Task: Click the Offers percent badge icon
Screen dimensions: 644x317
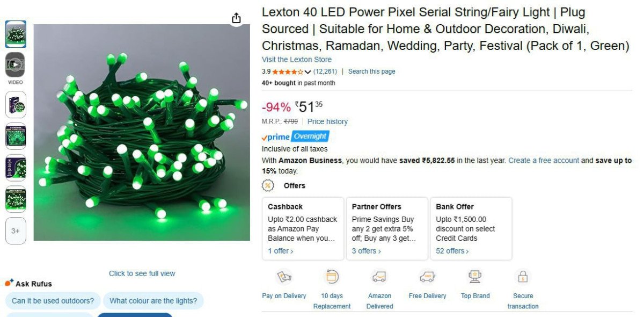Action: click(x=268, y=185)
